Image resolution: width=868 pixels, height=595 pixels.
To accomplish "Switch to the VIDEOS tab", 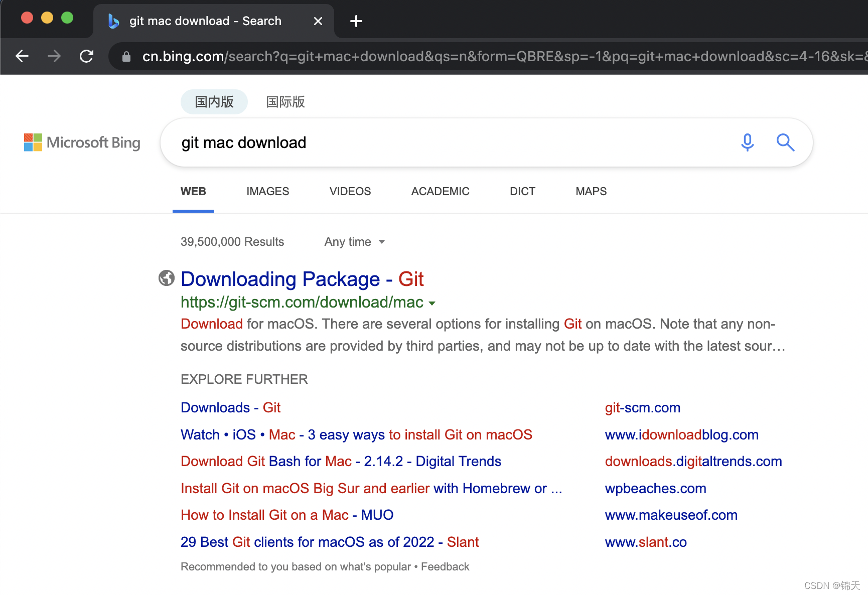I will point(350,191).
